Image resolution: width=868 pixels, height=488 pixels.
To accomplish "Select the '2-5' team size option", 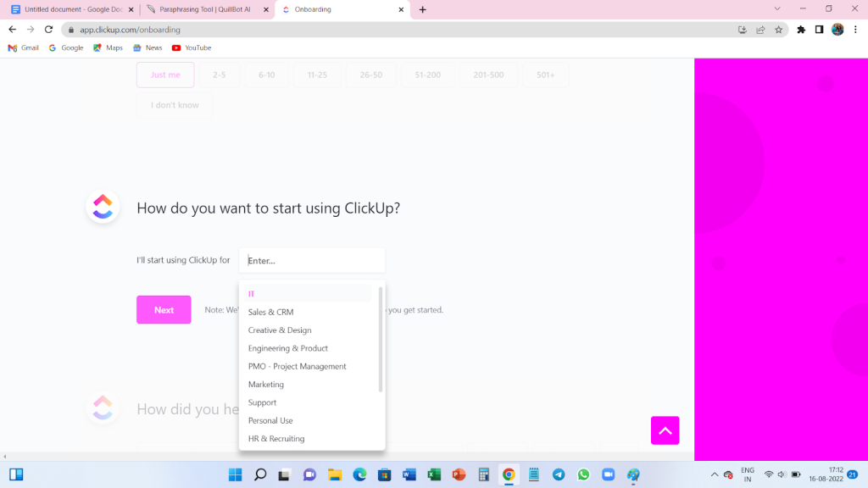I will click(219, 75).
